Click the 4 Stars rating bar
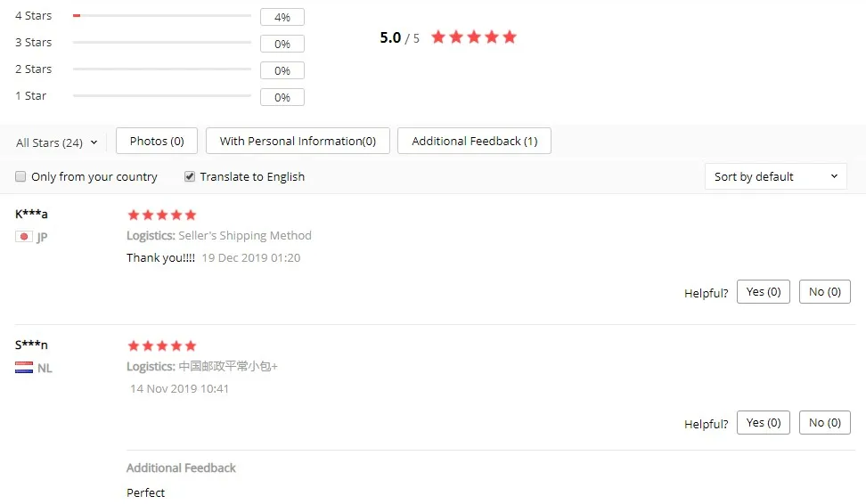 click(x=162, y=15)
